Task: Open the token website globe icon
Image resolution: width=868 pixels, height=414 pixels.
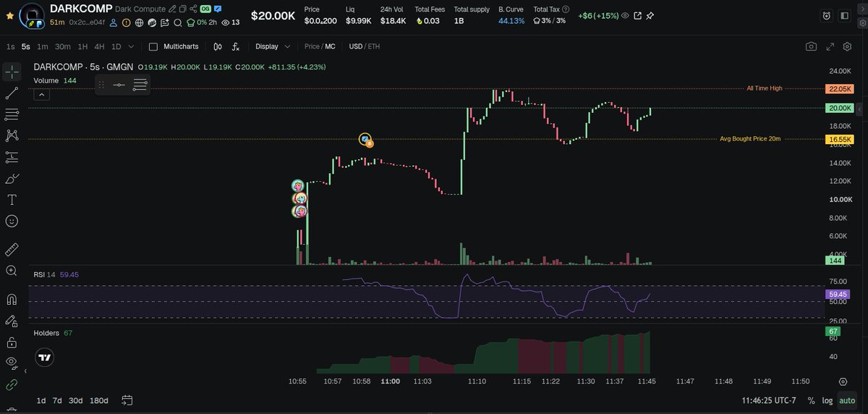Action: (x=140, y=22)
